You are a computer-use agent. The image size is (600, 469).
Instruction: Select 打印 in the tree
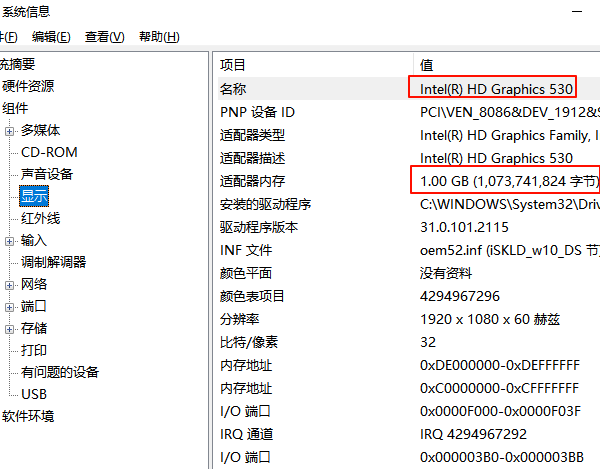point(34,350)
